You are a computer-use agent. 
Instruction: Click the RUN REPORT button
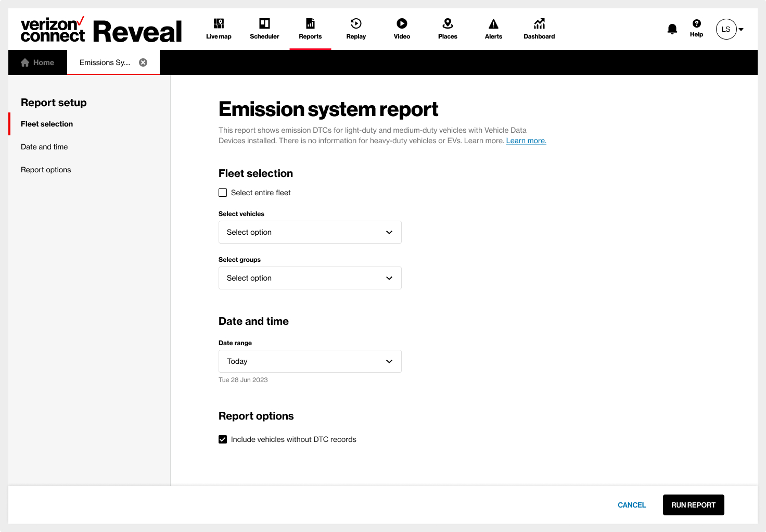[693, 505]
